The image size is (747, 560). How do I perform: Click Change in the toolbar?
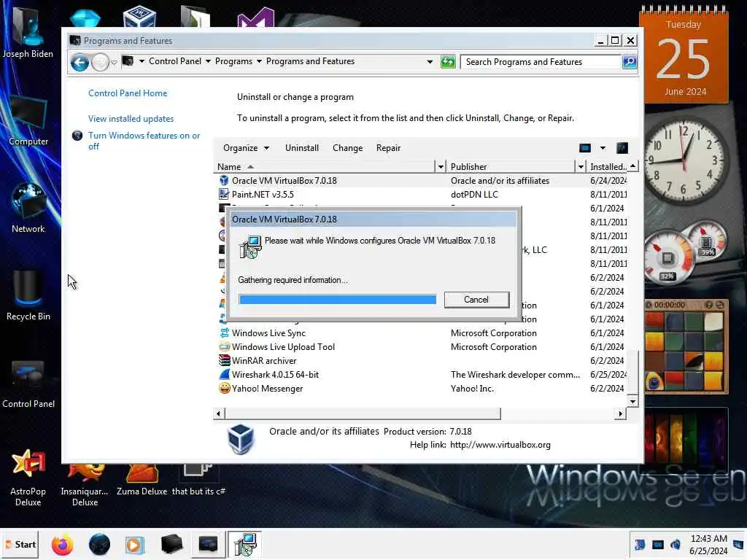pyautogui.click(x=348, y=148)
